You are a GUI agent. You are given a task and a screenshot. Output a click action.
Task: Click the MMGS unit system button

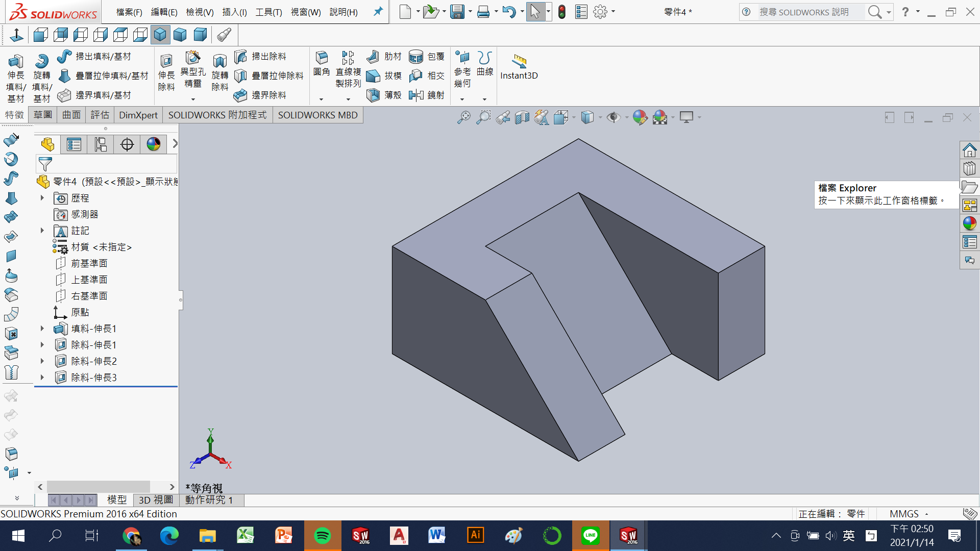tap(904, 514)
